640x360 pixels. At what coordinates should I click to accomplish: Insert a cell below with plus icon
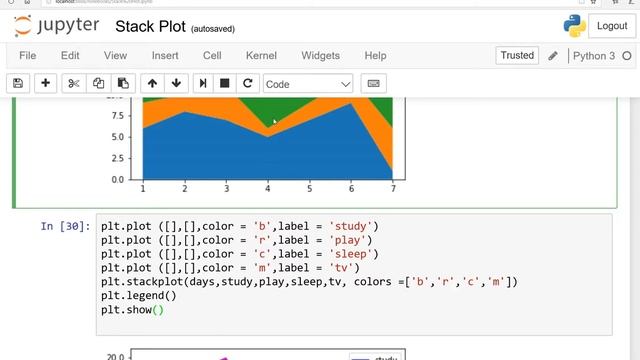tap(45, 84)
